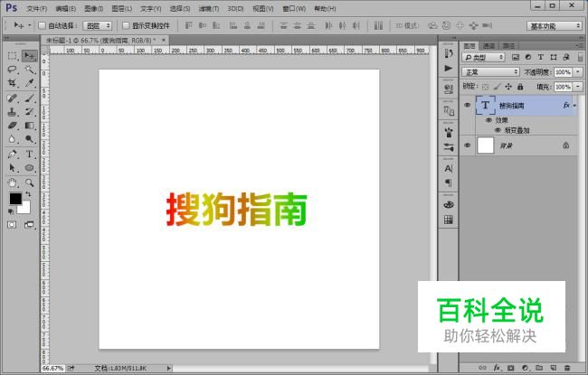Filter layers by type layers (T)
588x375 pixels.
(x=541, y=57)
